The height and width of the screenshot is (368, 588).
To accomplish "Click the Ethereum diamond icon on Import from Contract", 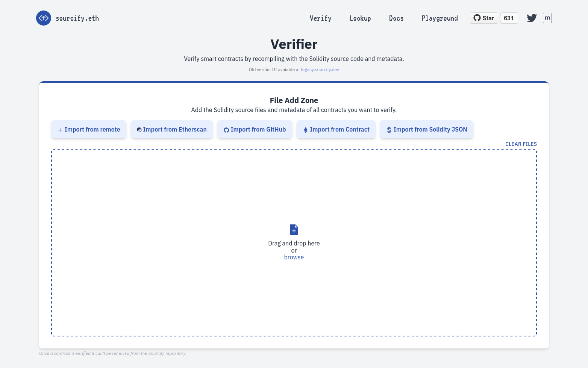I will click(x=306, y=129).
